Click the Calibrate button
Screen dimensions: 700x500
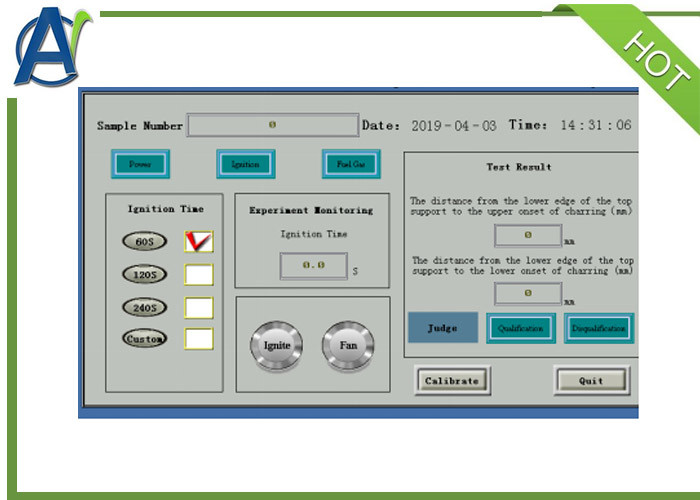452,380
